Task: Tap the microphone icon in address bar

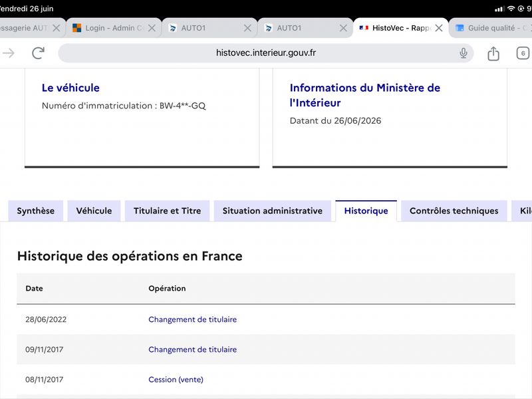Action: click(x=463, y=53)
